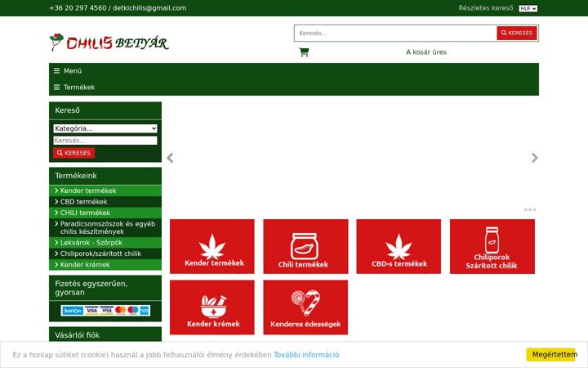
Task: Open Kender termékek sidebar category
Action: (105, 191)
